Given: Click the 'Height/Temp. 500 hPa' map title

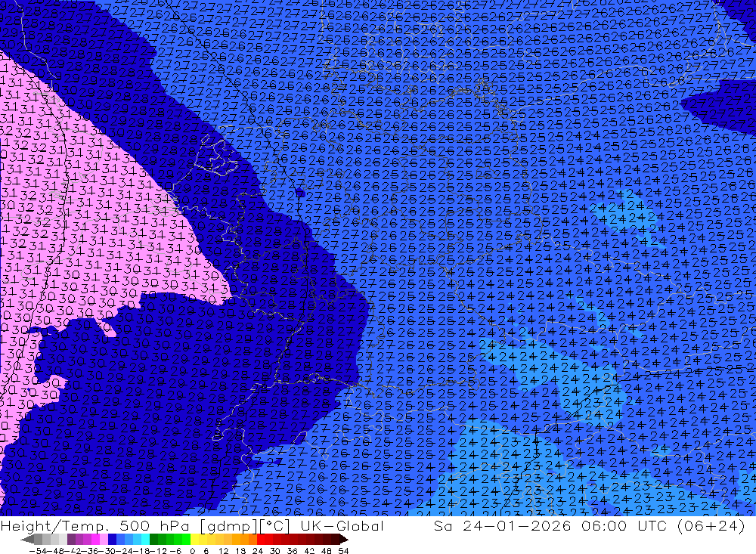Looking at the screenshot, I should coord(95,526).
